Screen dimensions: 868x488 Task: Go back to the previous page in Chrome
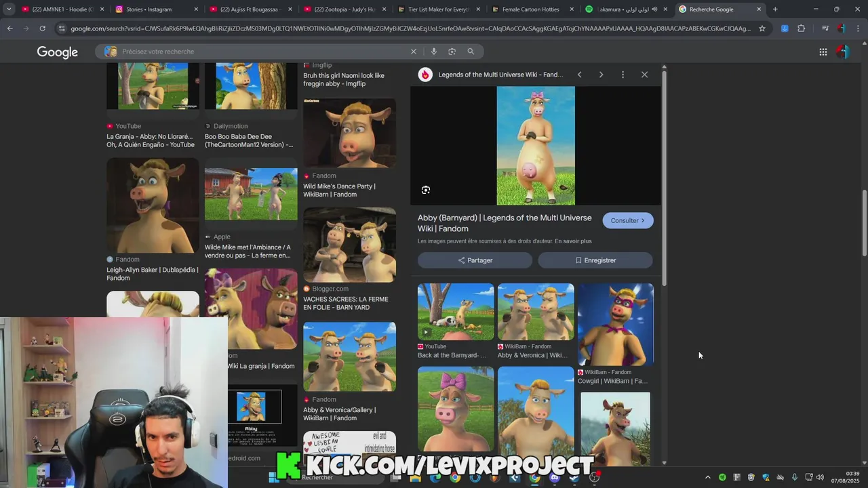tap(9, 28)
